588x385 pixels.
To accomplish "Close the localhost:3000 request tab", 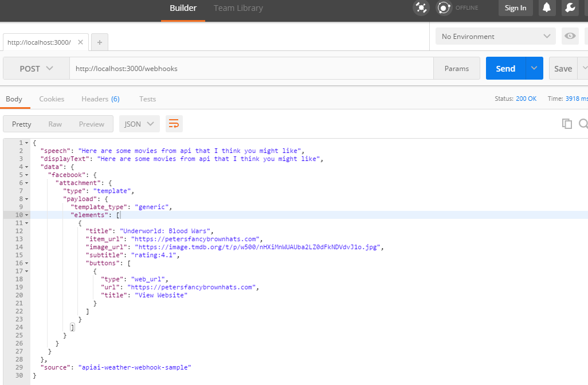I will coord(80,42).
